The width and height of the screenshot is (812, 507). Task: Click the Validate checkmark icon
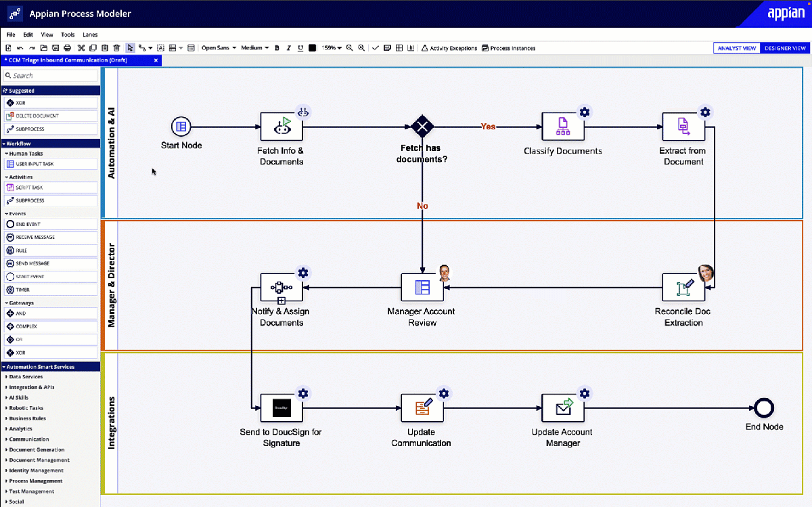376,48
